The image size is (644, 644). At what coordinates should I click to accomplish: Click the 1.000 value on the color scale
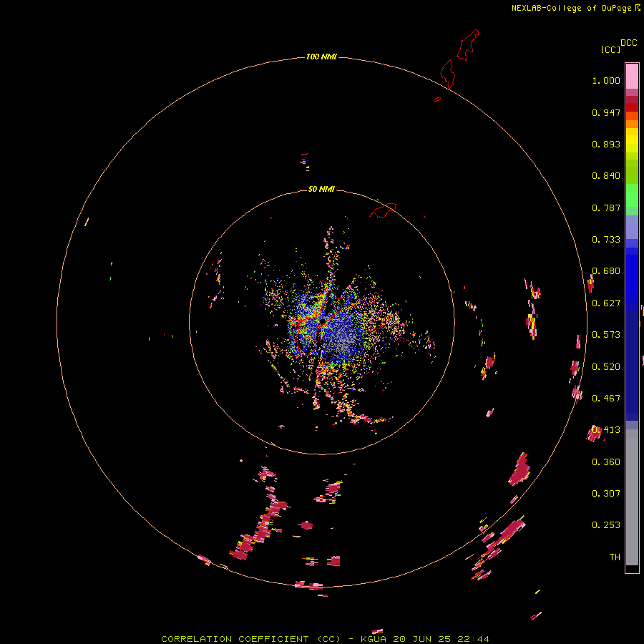point(606,80)
